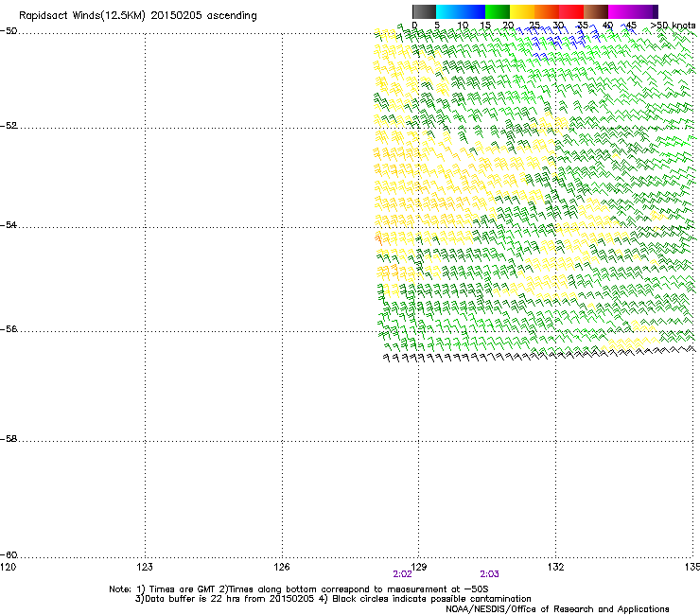Click the cyan-blue 5-15 knots color bar segment
This screenshot has height=615, width=700.
click(461, 11)
